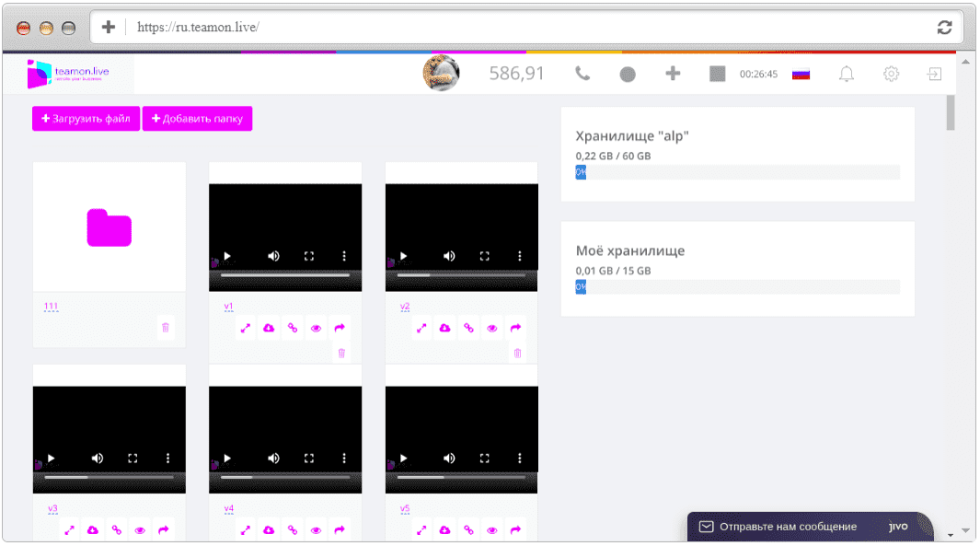Toggle visibility eye icon for v4

click(317, 530)
